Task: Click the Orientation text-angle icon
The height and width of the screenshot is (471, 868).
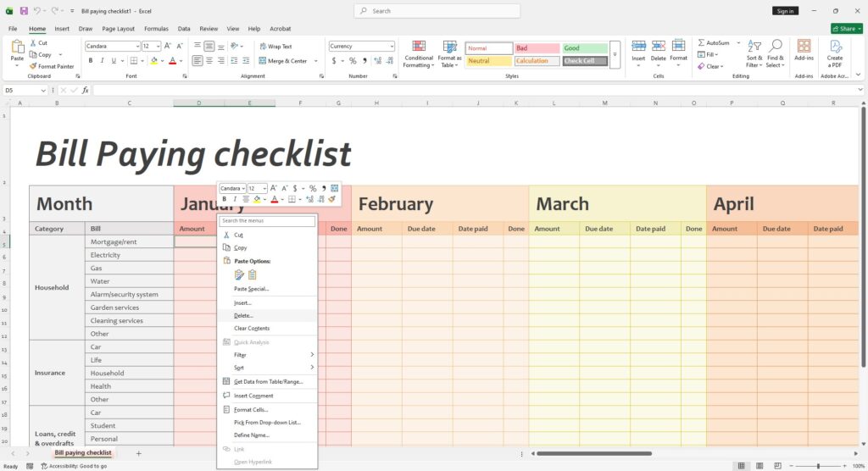Action: (234, 46)
